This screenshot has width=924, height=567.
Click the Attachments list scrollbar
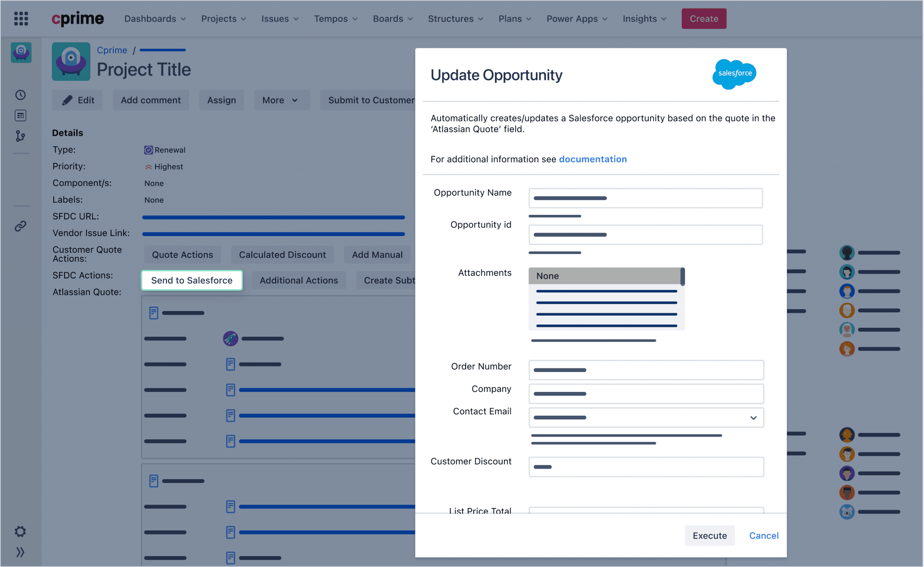pos(683,277)
